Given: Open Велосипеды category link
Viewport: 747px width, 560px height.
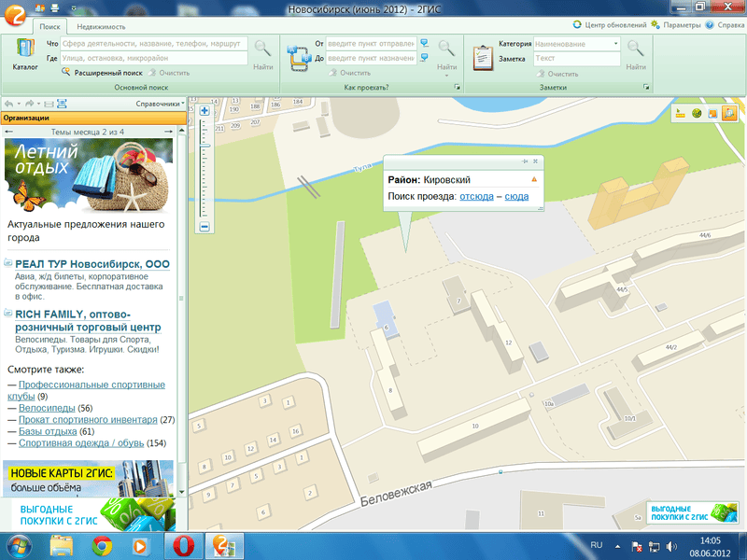Looking at the screenshot, I should click(x=47, y=408).
